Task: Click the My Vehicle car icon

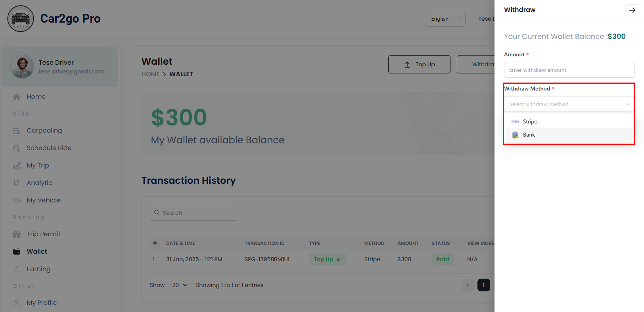Action: pos(17,200)
